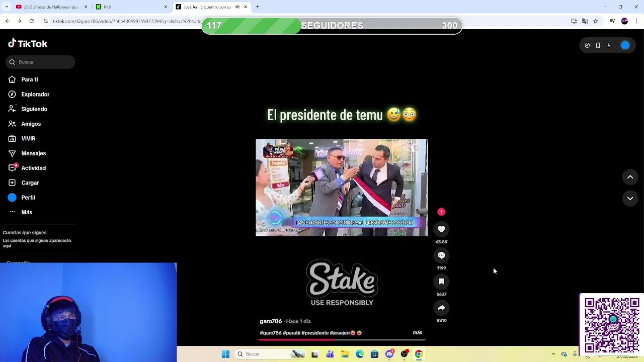
Task: Open garo786 username link
Action: tap(271, 321)
